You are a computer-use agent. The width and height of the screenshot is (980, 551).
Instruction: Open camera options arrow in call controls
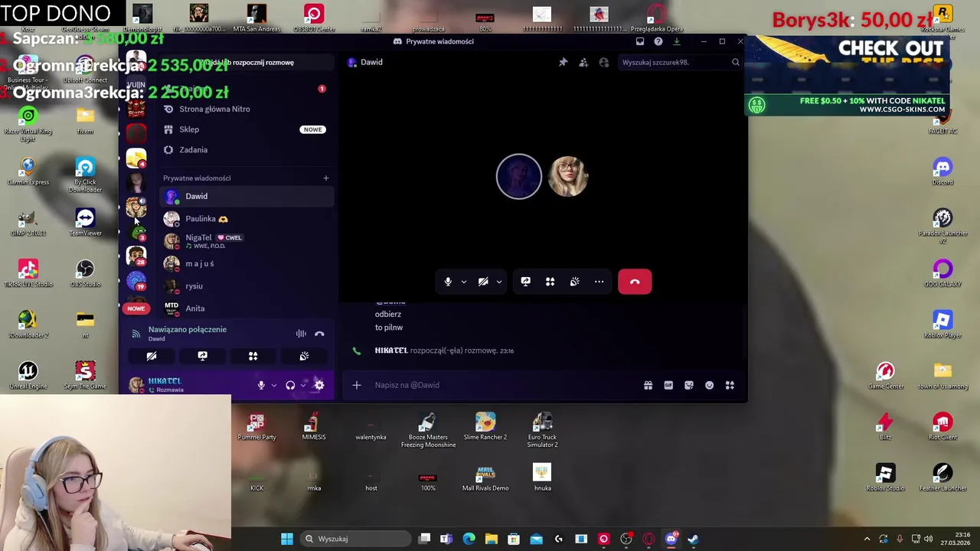tap(499, 282)
